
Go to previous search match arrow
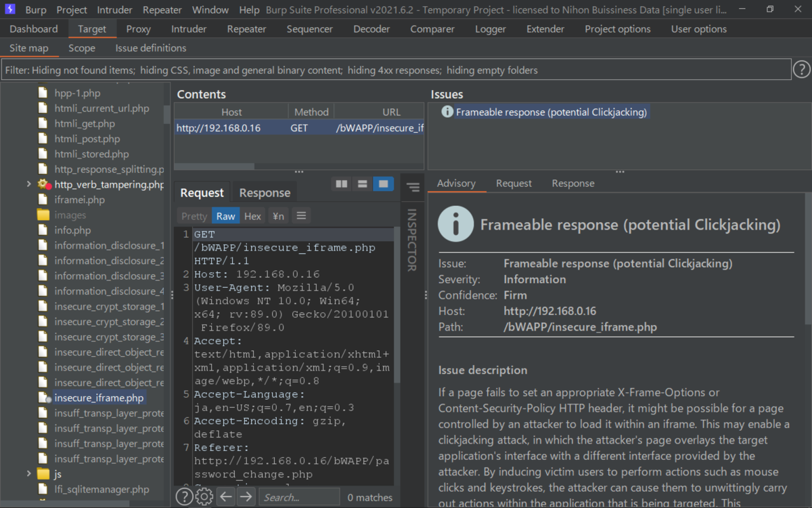(x=226, y=497)
